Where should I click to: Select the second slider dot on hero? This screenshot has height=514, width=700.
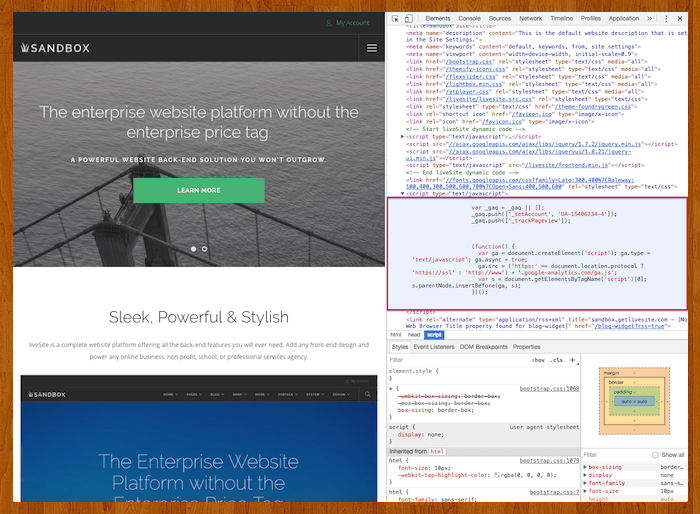204,249
